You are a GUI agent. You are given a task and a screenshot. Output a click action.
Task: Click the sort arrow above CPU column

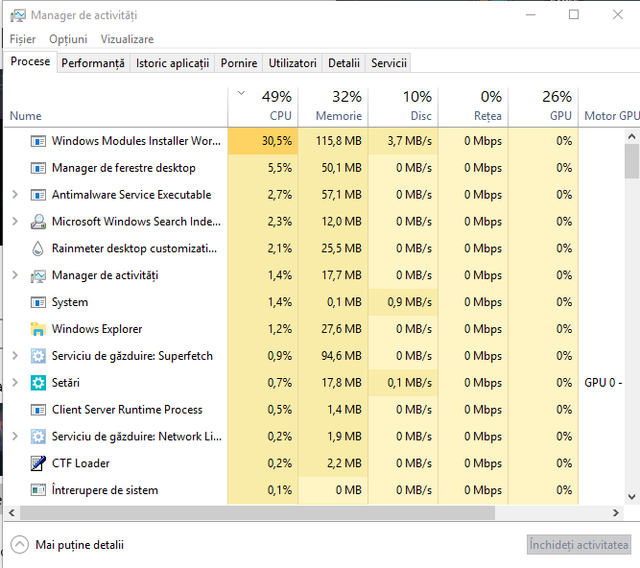point(241,93)
